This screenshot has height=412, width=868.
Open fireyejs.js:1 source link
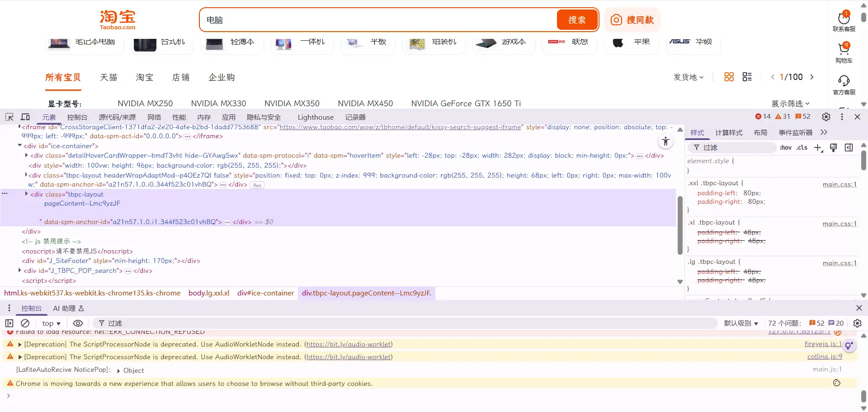pyautogui.click(x=823, y=344)
